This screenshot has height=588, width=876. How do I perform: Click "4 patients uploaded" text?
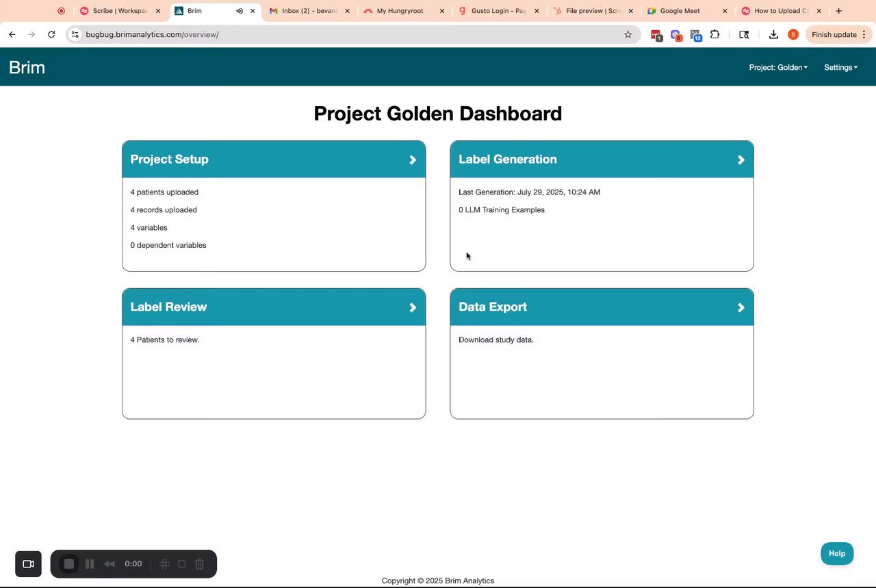(164, 192)
